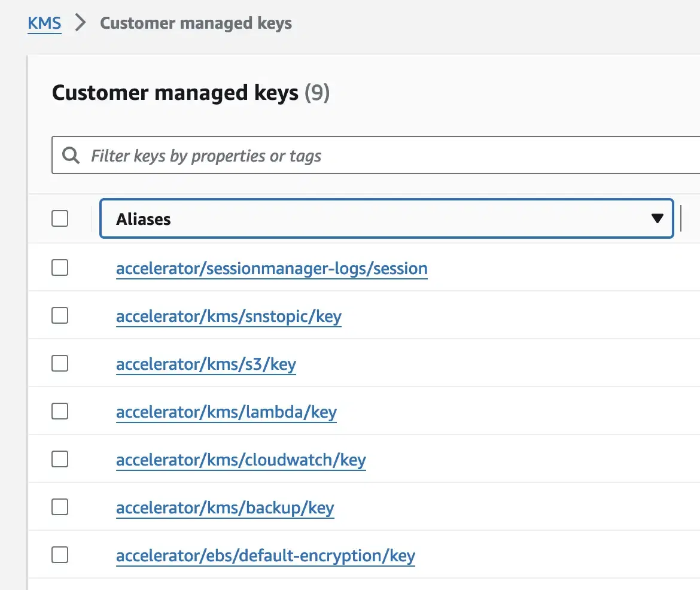The height and width of the screenshot is (590, 700).
Task: Click the magnifier search icon in filter box
Action: tap(71, 156)
